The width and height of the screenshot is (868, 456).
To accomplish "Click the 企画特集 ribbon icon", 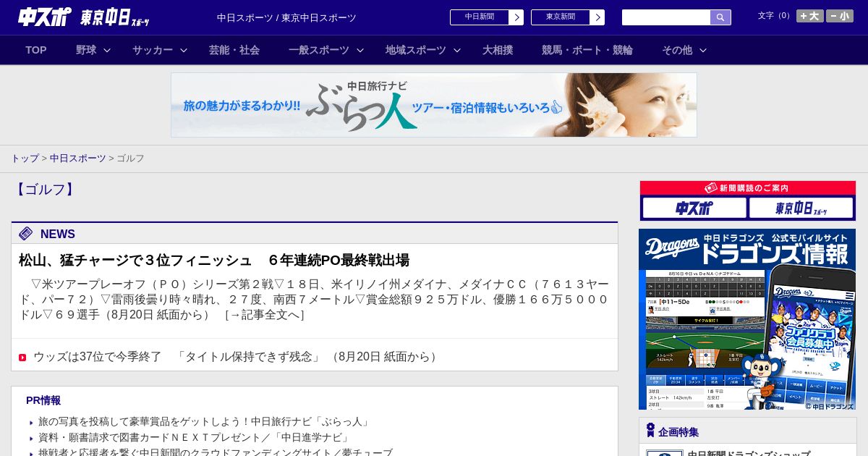I will tap(650, 431).
